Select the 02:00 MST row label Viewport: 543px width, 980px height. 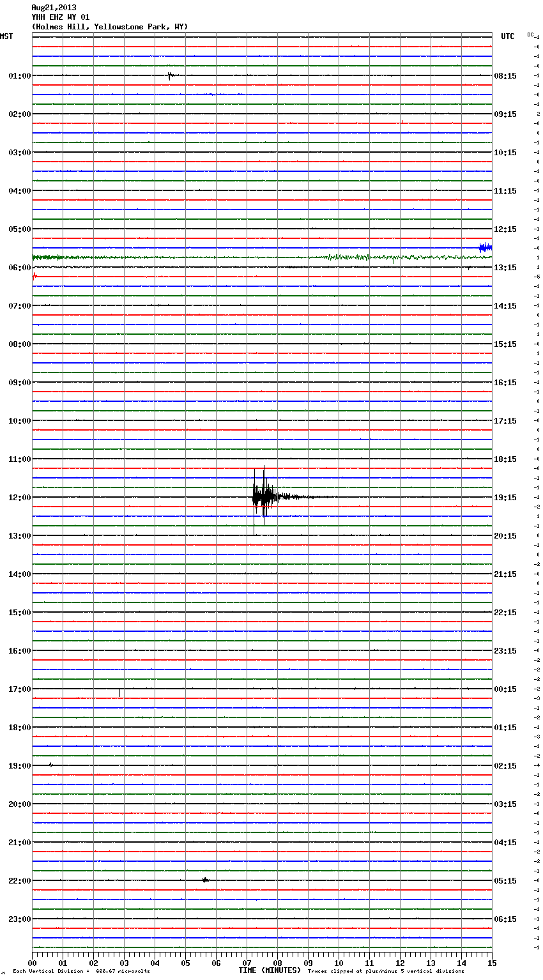19,114
